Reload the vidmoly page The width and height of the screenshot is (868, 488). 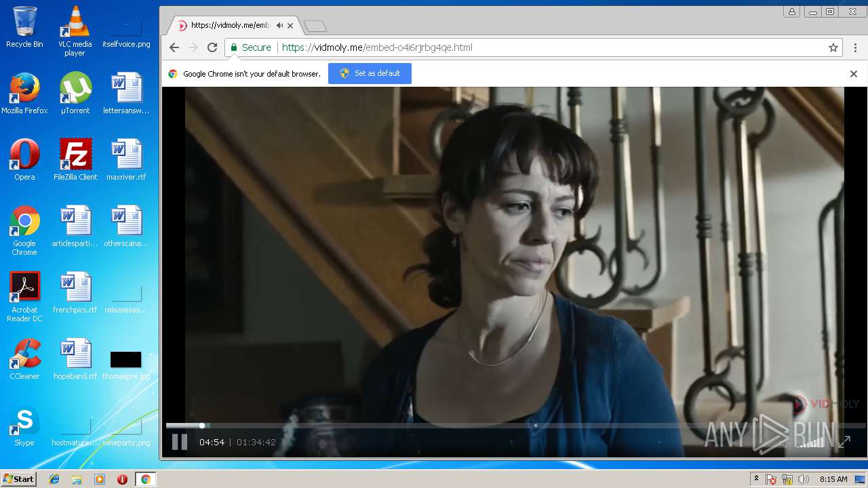pos(212,47)
